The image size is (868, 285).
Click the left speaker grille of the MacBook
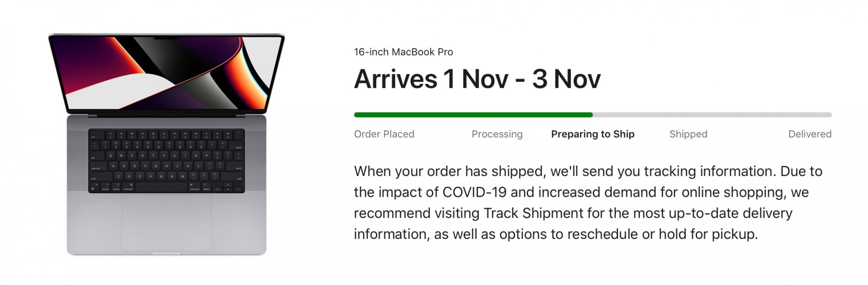point(78,161)
